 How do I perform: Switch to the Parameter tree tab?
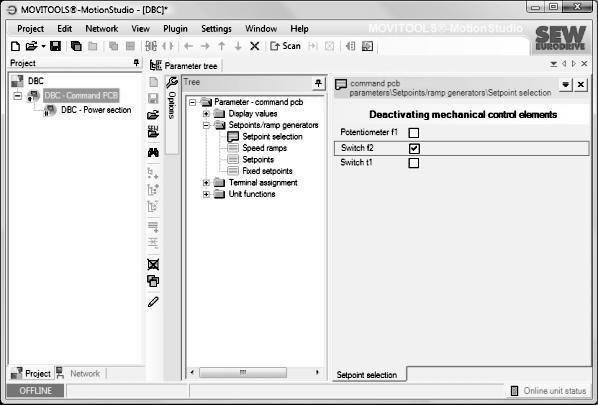(x=184, y=66)
